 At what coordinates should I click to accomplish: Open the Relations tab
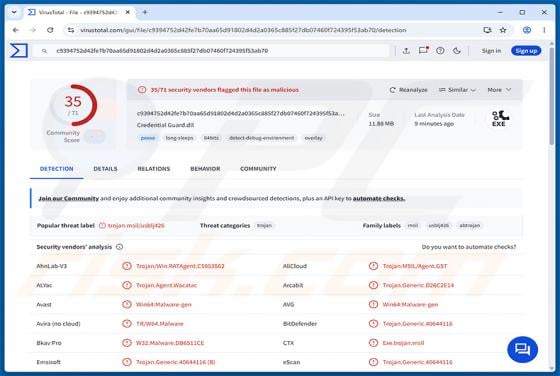click(x=154, y=169)
